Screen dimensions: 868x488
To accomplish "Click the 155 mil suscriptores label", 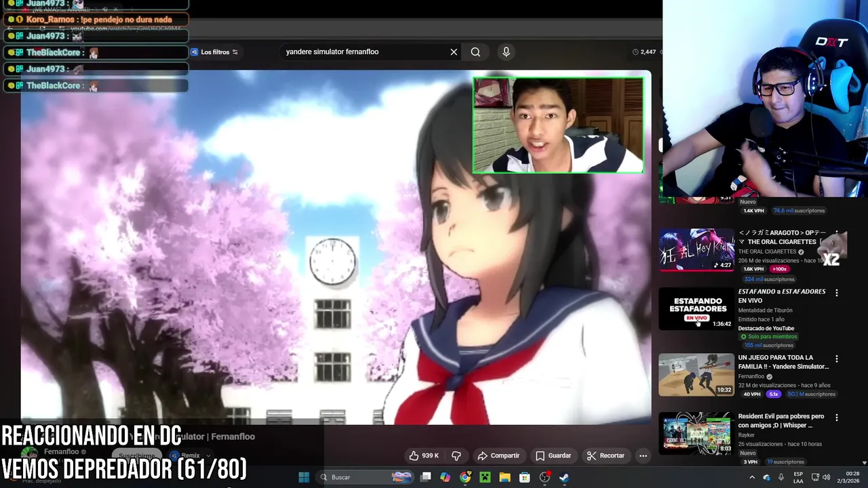I will click(x=768, y=346).
